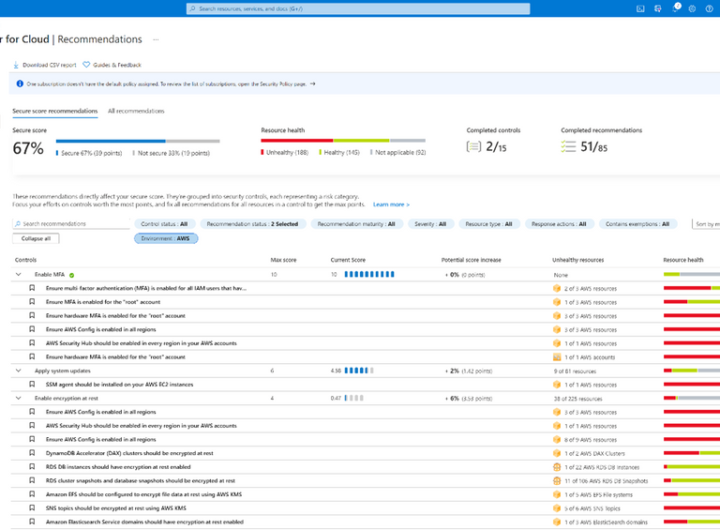Open DynamoDB Accelerator clusters encryption recommendation
The image size is (720, 530).
(x=129, y=453)
